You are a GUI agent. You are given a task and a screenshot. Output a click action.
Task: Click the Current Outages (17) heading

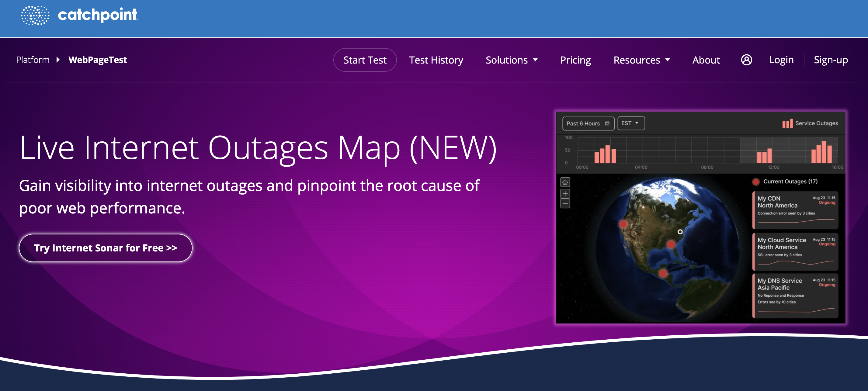pyautogui.click(x=790, y=182)
